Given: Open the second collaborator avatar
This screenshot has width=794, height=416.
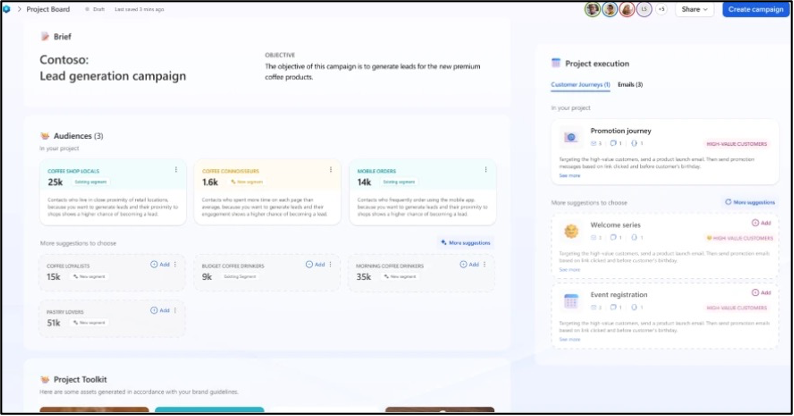Looking at the screenshot, I should (610, 9).
